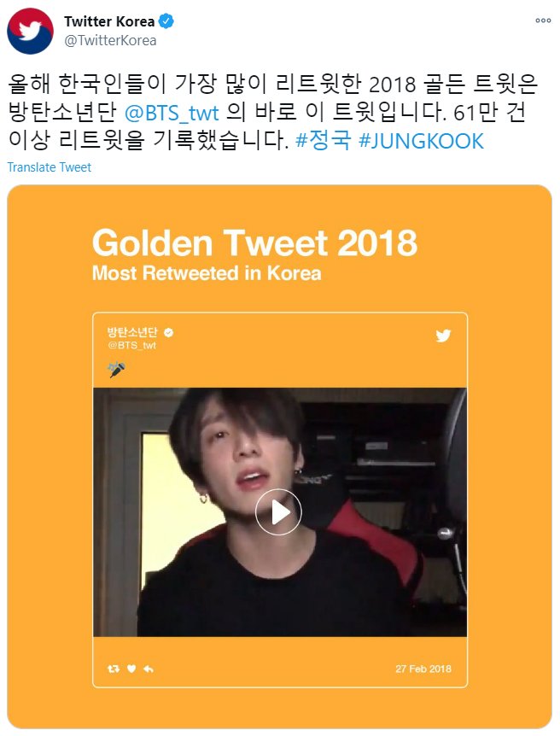The width and height of the screenshot is (560, 736).
Task: Click the microphone emoji in the embedded tweet
Action: (x=116, y=370)
